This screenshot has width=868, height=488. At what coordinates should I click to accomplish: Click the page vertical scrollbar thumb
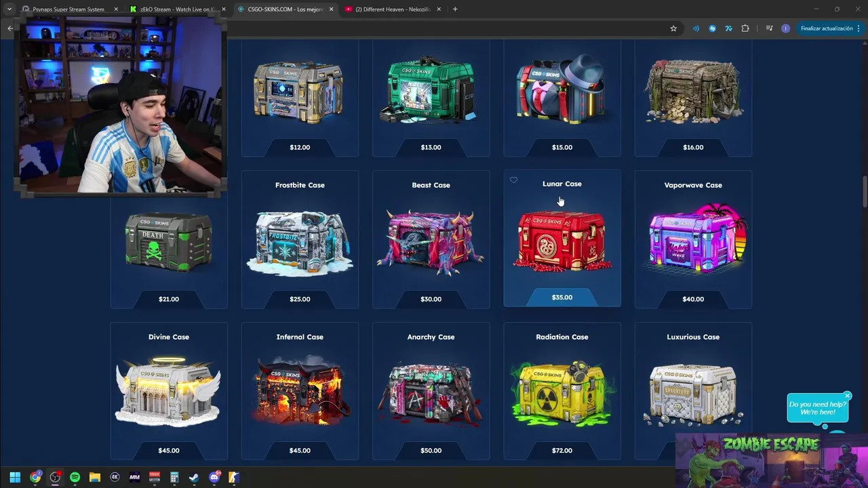(x=864, y=193)
